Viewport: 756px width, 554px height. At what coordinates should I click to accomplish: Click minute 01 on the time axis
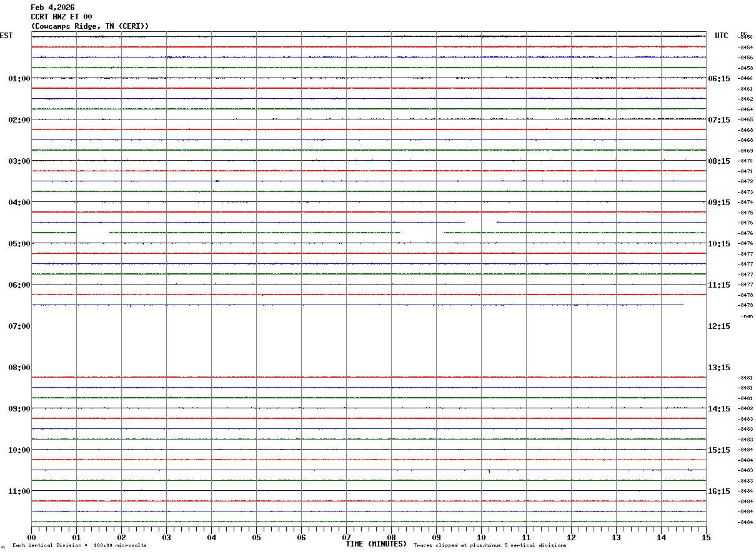76,538
